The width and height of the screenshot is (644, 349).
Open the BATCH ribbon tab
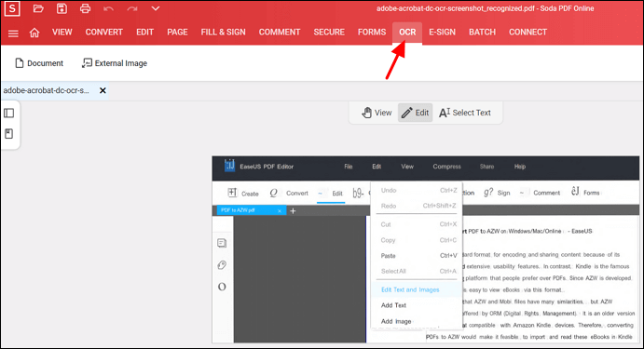[482, 32]
